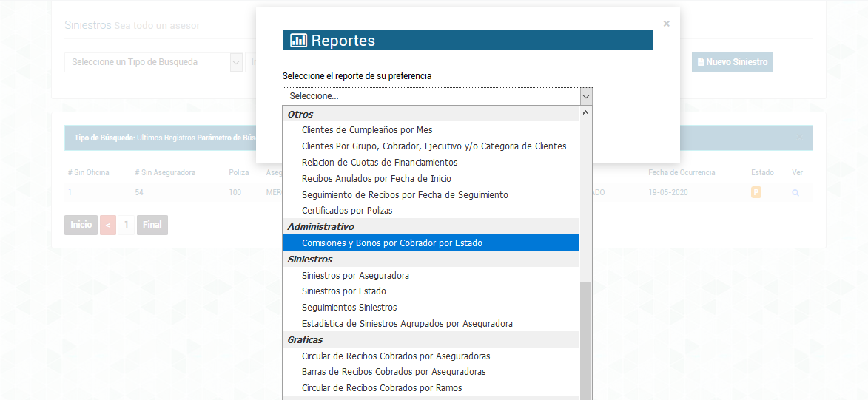Screen dimensions: 868x400
Task: Select Recibos Anulados por Fecha de Inicio
Action: pos(376,178)
